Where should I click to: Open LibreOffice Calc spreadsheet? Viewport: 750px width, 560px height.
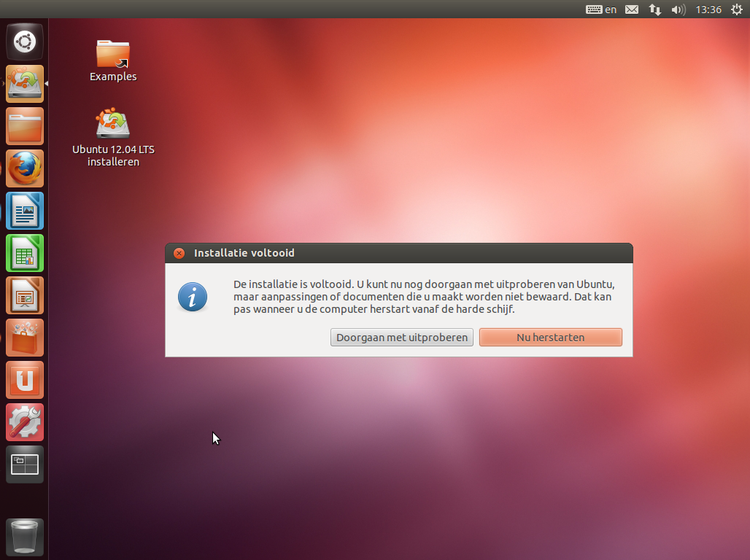point(25,253)
